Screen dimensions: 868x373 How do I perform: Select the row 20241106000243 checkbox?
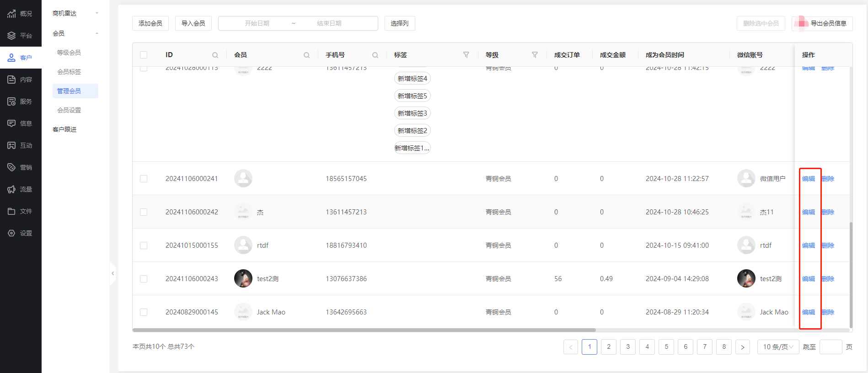tap(144, 279)
